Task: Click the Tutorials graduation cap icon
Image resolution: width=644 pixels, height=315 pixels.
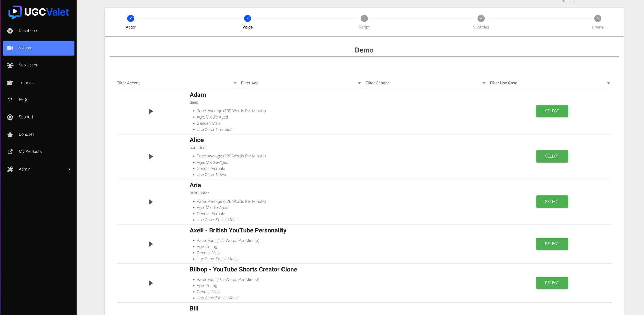Action: click(10, 83)
